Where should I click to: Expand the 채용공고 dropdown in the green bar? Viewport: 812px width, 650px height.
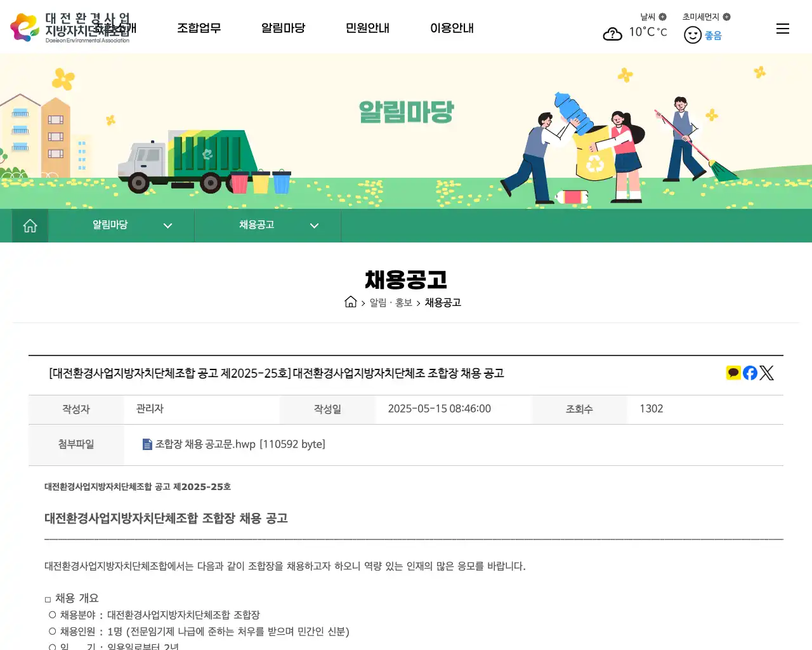click(314, 225)
